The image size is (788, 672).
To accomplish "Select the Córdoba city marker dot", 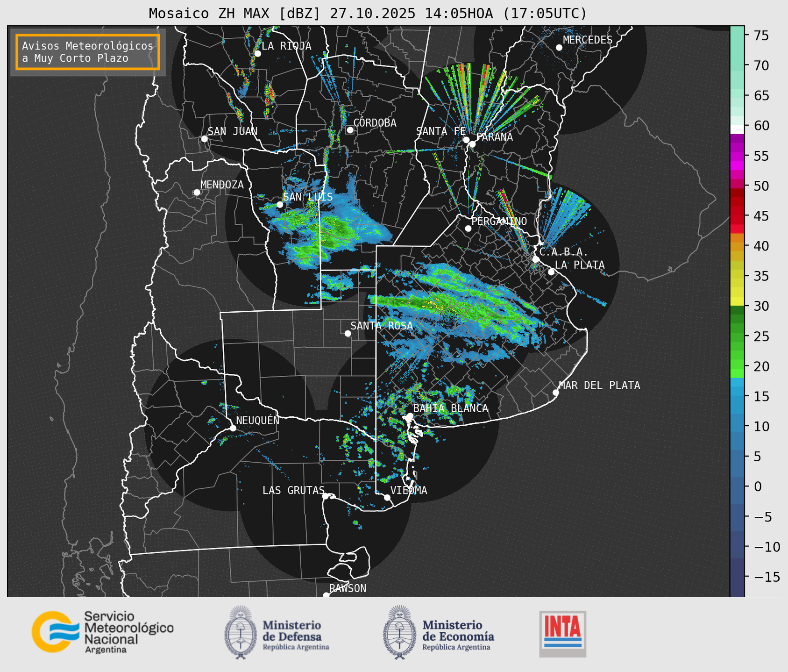I will tap(350, 130).
